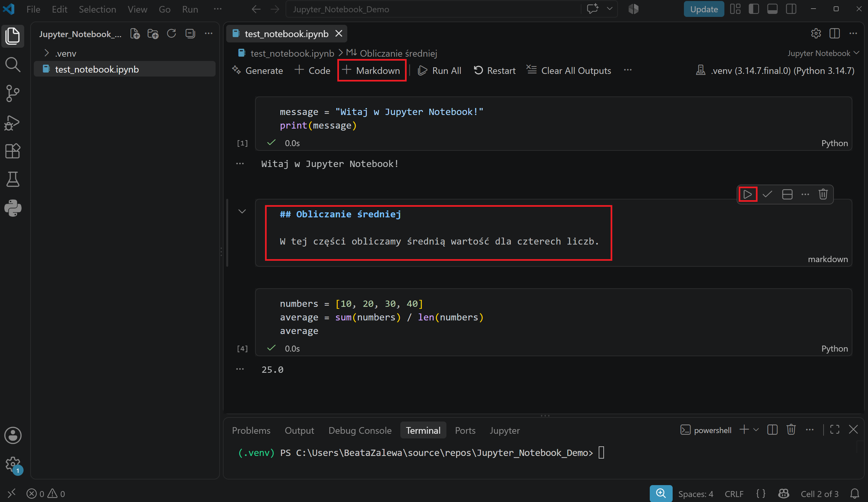Toggle the secondary side bar
Image resolution: width=868 pixels, height=502 pixels.
pos(791,9)
